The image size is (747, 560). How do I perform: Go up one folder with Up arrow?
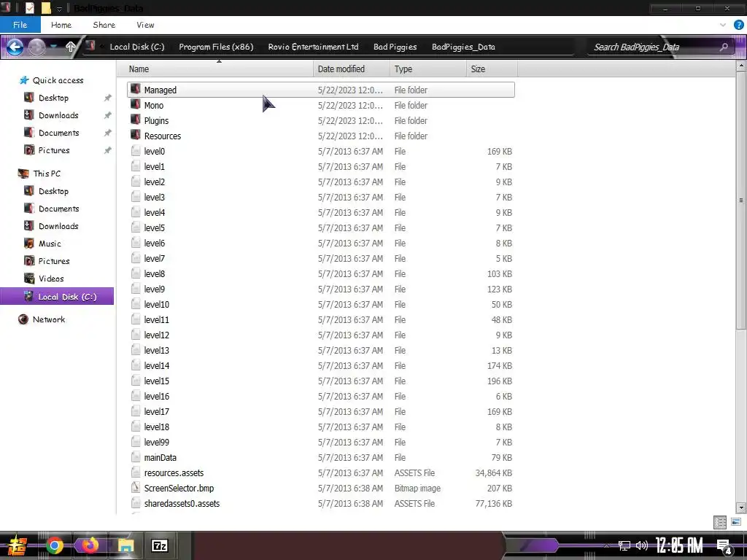(71, 47)
